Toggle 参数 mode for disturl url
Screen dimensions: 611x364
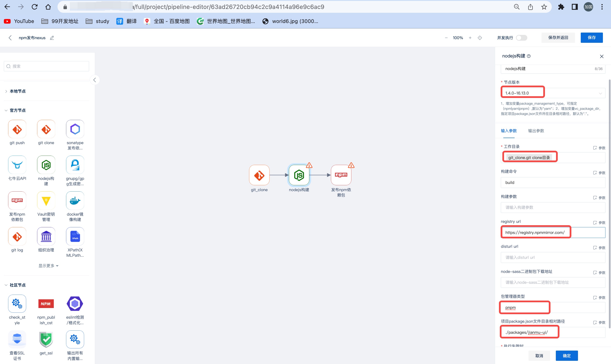pyautogui.click(x=599, y=248)
